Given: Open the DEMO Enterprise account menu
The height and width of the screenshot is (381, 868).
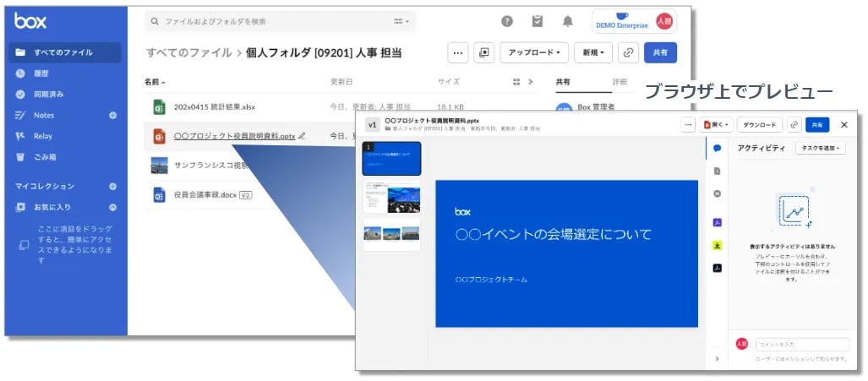Looking at the screenshot, I should pos(635,21).
